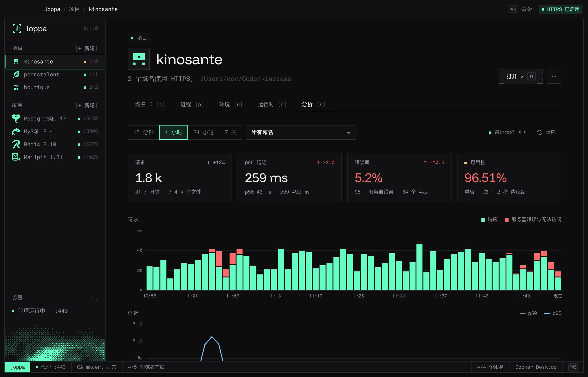588x377 pixels.
Task: Click the large kinosante project avatar
Action: pyautogui.click(x=139, y=59)
